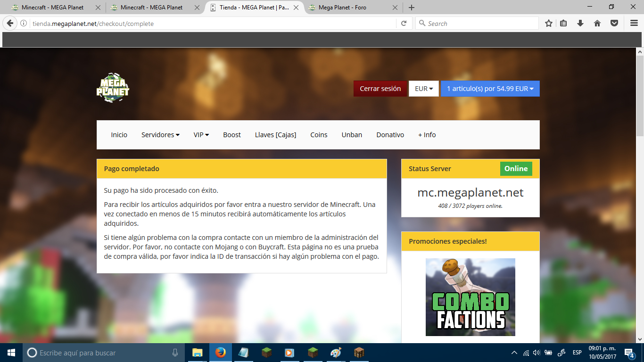Image resolution: width=644 pixels, height=362 pixels.
Task: Open Windows Ink pen tray icon
Action: [x=561, y=353]
